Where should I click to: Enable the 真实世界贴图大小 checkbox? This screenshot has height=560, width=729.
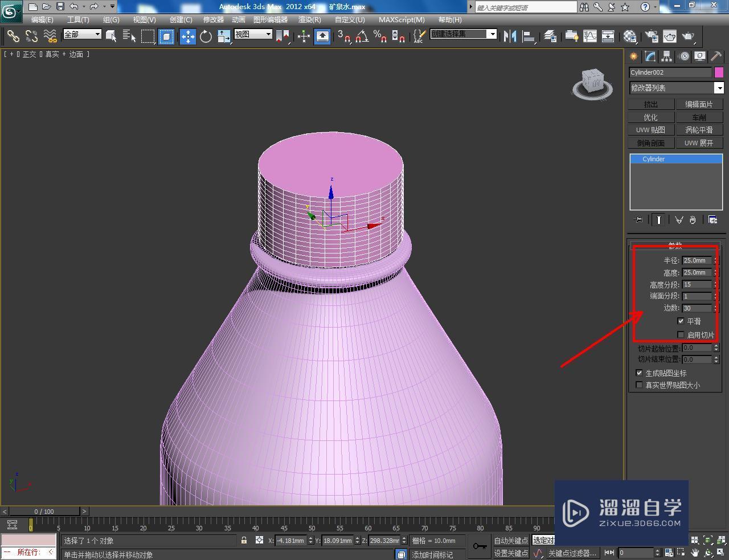(639, 385)
